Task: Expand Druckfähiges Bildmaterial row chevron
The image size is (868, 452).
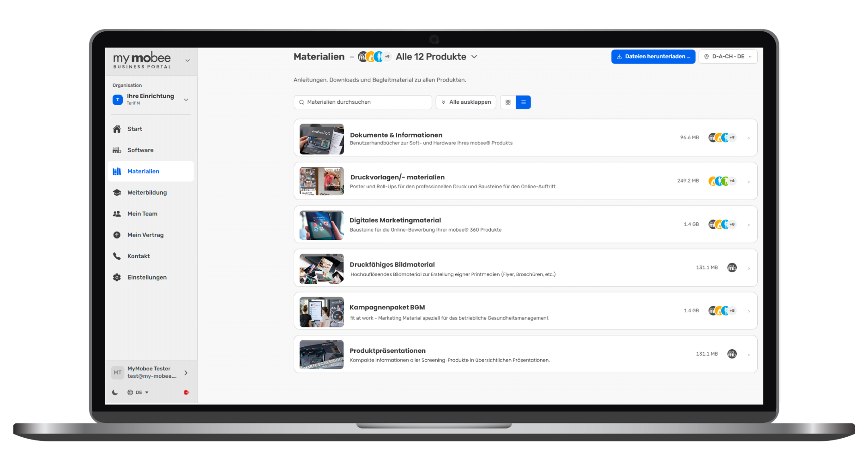Action: pyautogui.click(x=748, y=268)
